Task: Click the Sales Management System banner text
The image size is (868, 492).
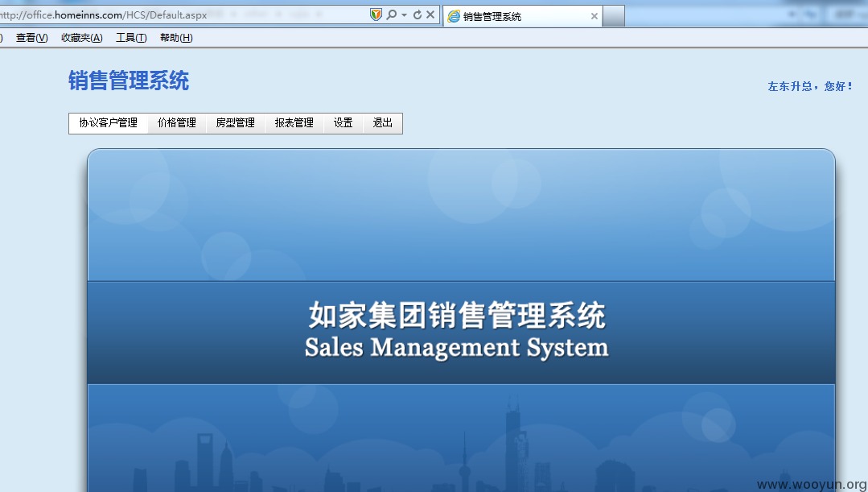Action: 457,348
